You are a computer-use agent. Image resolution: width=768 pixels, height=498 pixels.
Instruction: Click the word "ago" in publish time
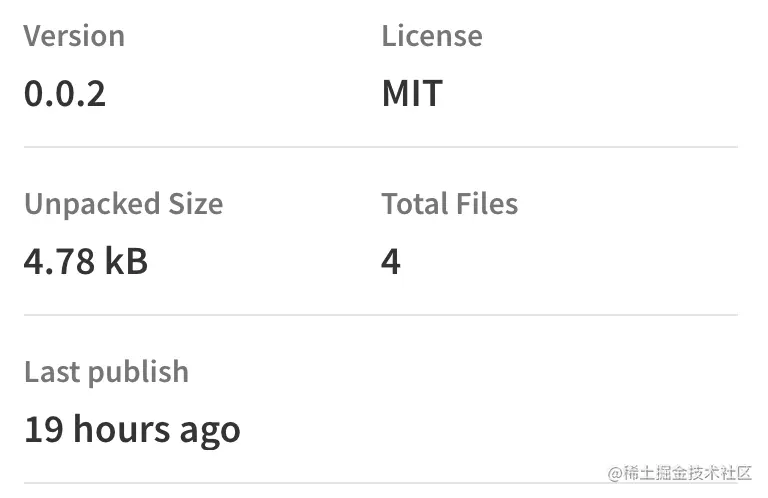pos(210,432)
